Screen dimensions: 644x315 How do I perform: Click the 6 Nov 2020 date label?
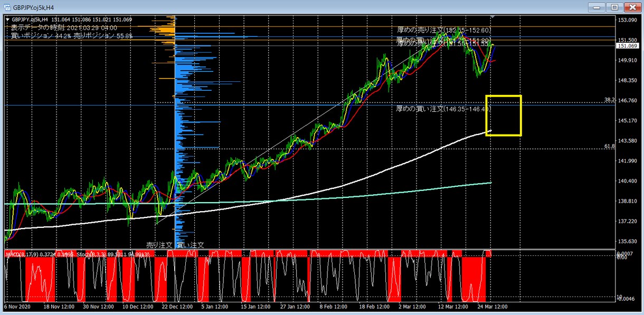pyautogui.click(x=18, y=307)
